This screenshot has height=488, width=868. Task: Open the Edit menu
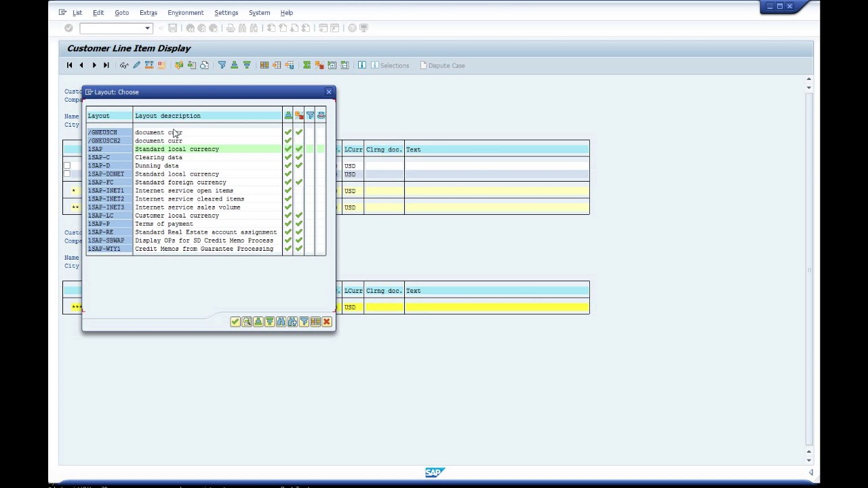click(98, 12)
